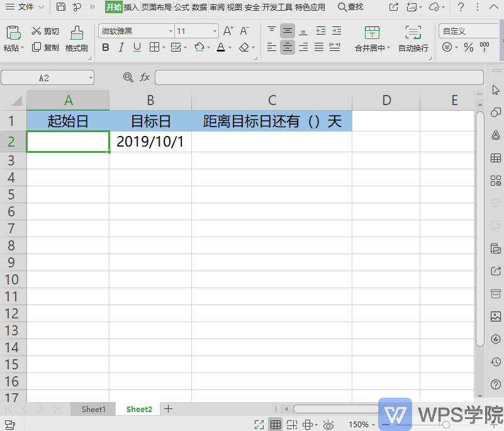This screenshot has height=431, width=504.
Task: Expand the Name Box dropdown arrow
Action: click(x=91, y=77)
